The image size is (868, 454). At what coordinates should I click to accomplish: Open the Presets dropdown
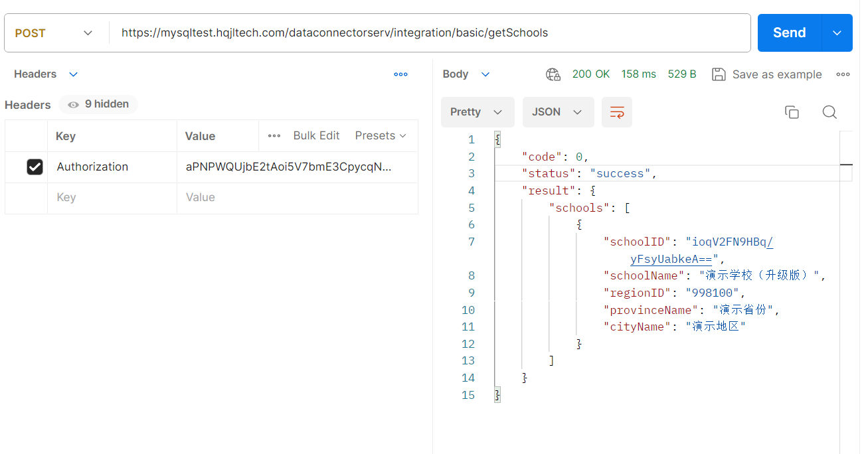click(380, 136)
